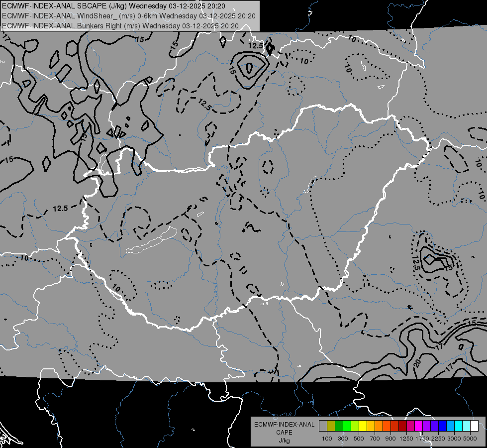
Task: Select the pure blue legend swatch
Action: (x=442, y=426)
